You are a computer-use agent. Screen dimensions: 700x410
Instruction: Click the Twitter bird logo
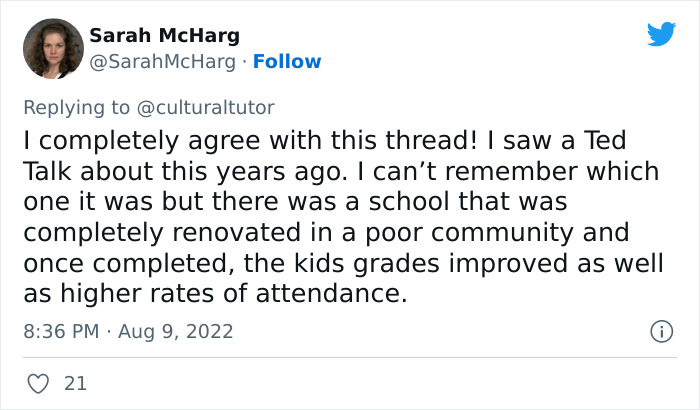click(x=661, y=35)
